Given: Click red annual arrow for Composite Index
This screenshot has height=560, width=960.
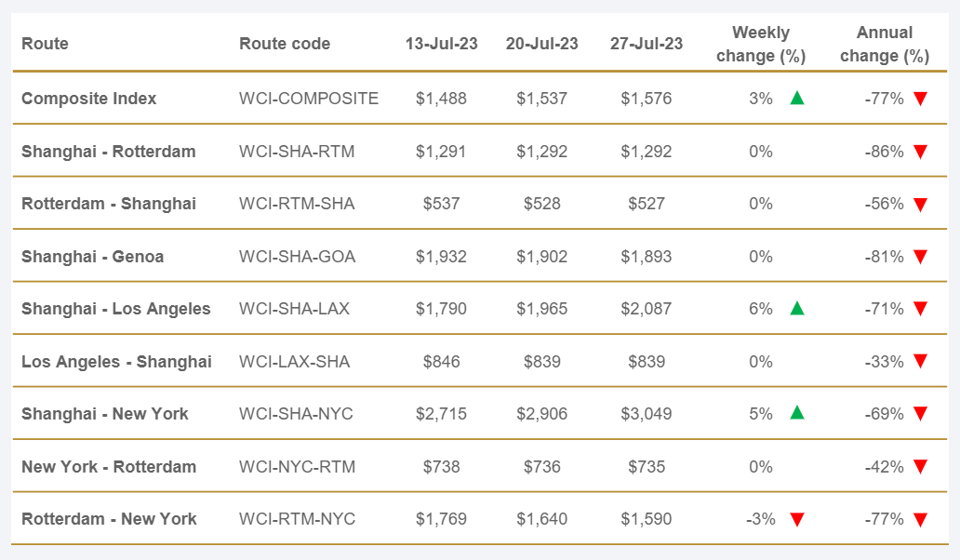Looking at the screenshot, I should coord(920,99).
